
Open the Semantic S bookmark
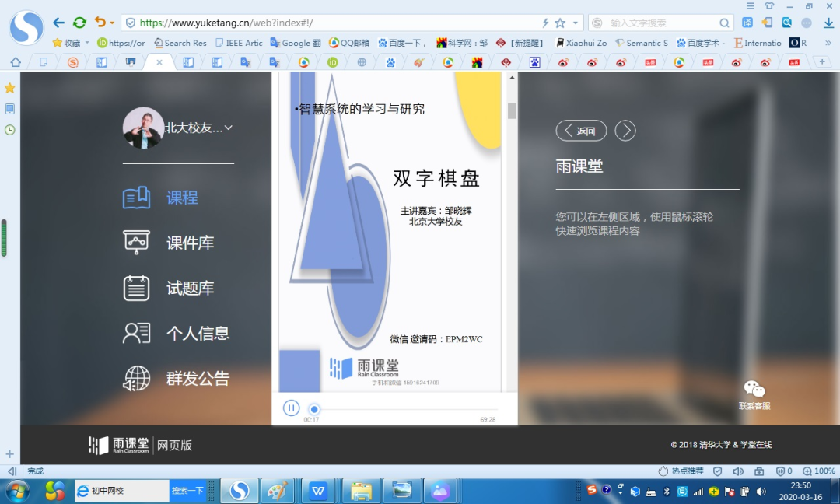642,43
